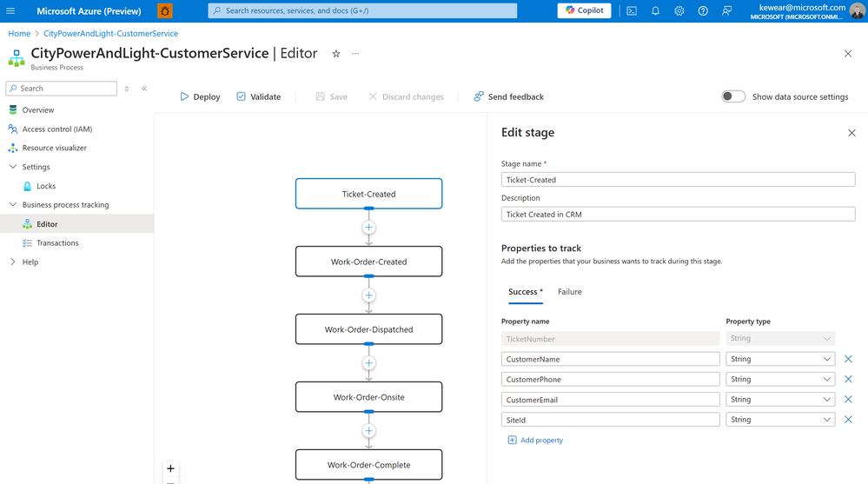Focus the global search resources bar
This screenshot has width=868, height=484.
click(x=362, y=10)
